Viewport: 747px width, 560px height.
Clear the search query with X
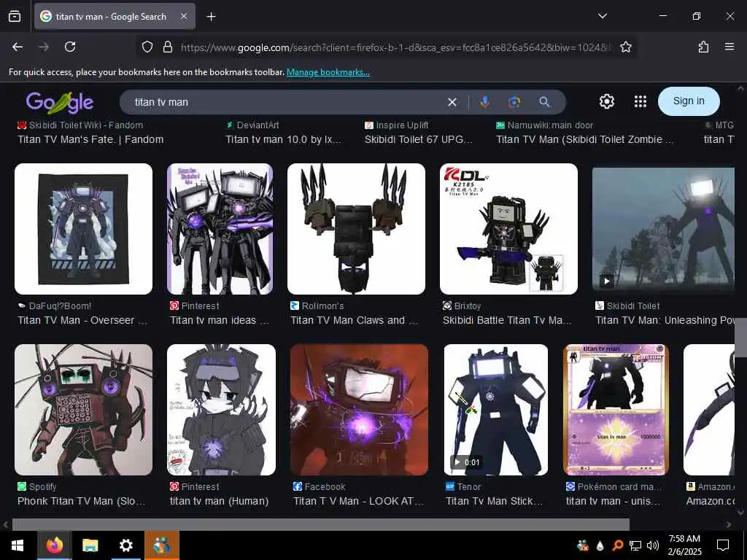[452, 102]
